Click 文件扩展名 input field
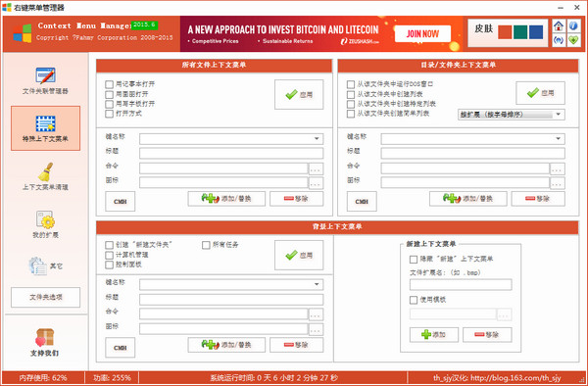This screenshot has height=386, width=588. click(461, 284)
